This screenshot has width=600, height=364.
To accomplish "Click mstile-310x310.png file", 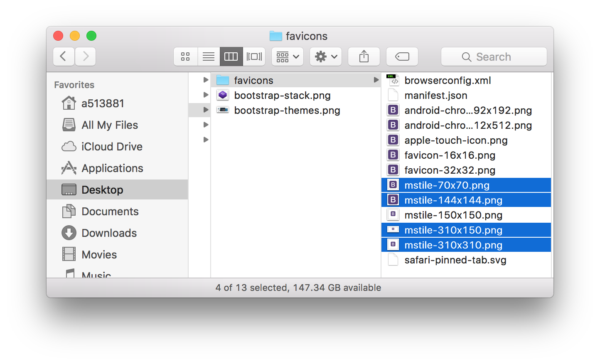I will [466, 245].
